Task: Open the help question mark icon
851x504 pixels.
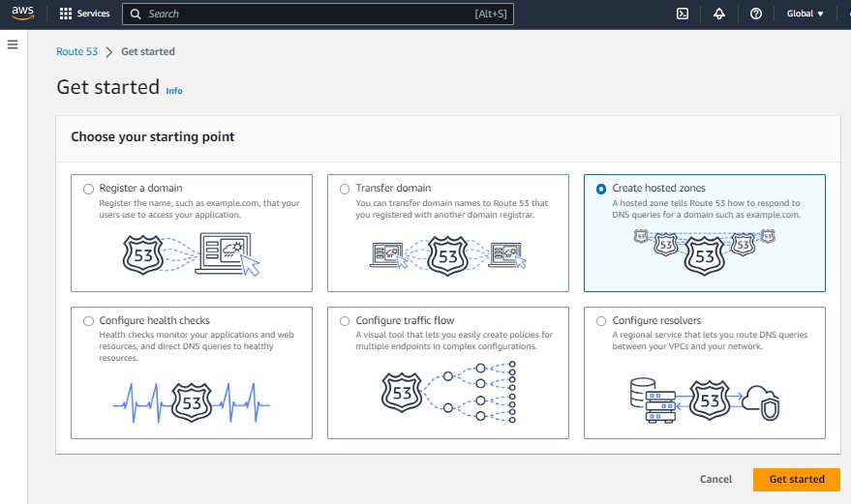Action: tap(756, 15)
